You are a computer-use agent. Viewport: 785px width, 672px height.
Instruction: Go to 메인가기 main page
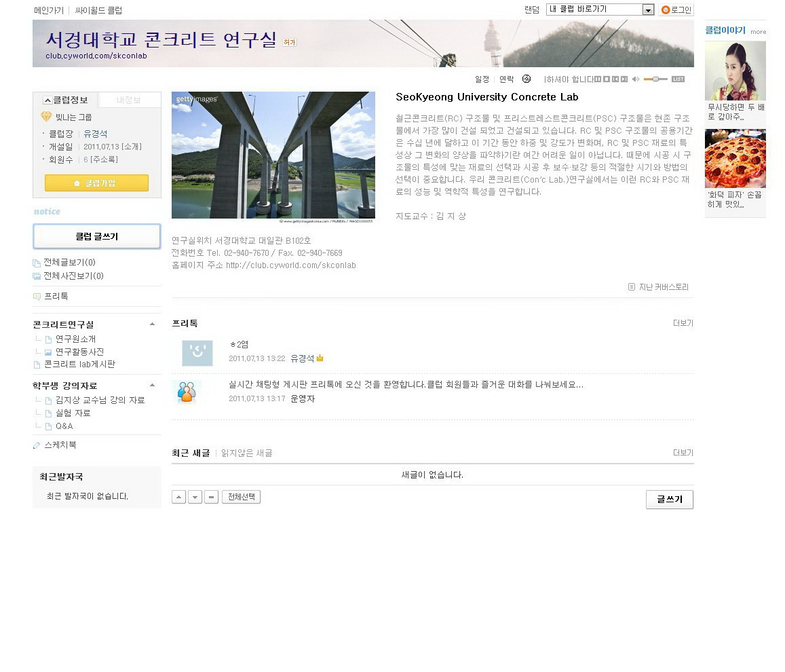(49, 10)
